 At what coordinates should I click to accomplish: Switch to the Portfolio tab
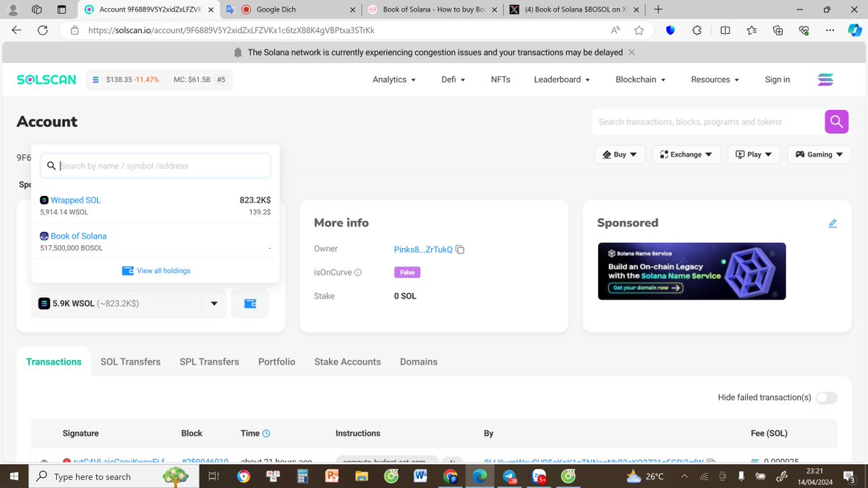tap(276, 361)
